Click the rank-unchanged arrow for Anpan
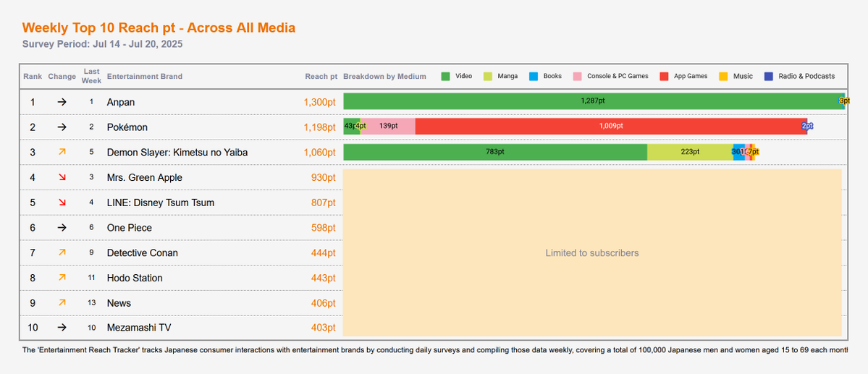This screenshot has height=374, width=868. (x=62, y=102)
